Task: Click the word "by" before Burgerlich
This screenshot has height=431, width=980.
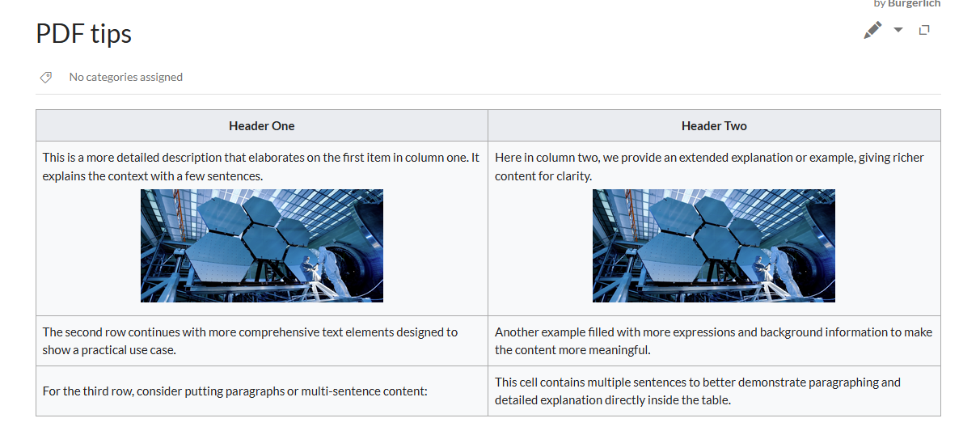Action: click(879, 4)
